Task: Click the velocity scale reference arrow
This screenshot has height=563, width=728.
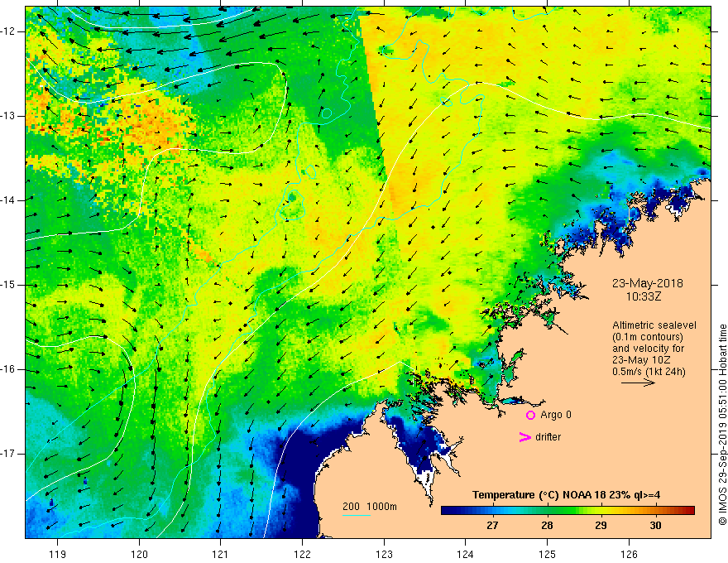Action: point(638,383)
